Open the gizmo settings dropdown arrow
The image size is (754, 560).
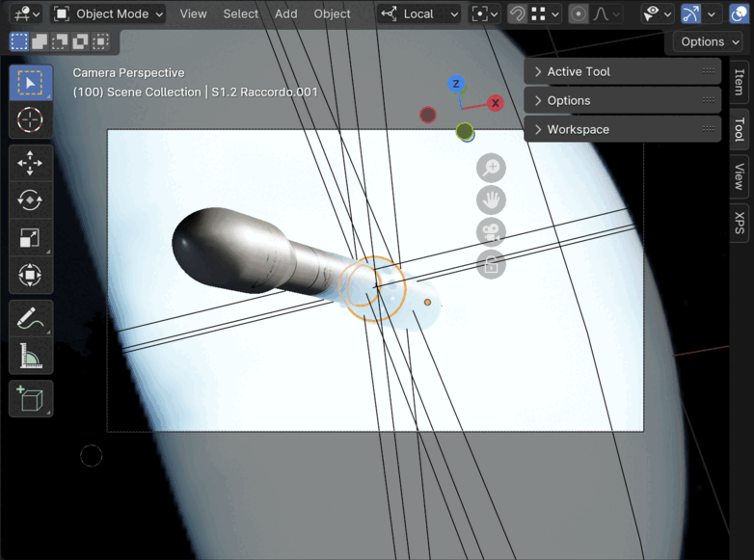click(x=712, y=13)
